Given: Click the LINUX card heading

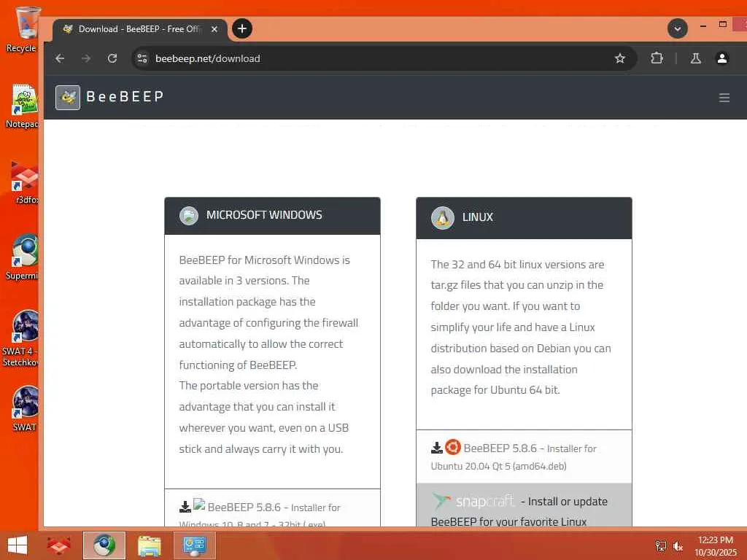Looking at the screenshot, I should click(x=477, y=217).
